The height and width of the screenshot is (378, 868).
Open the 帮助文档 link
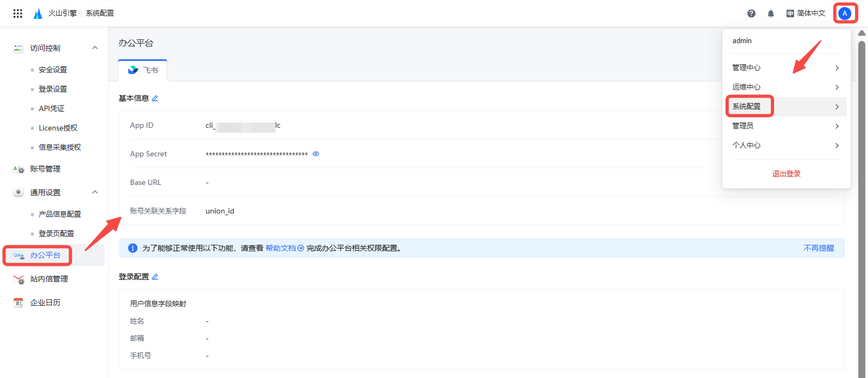coord(284,248)
